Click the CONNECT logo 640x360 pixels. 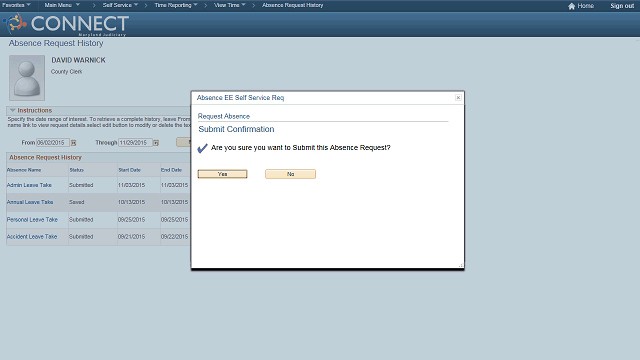point(66,24)
